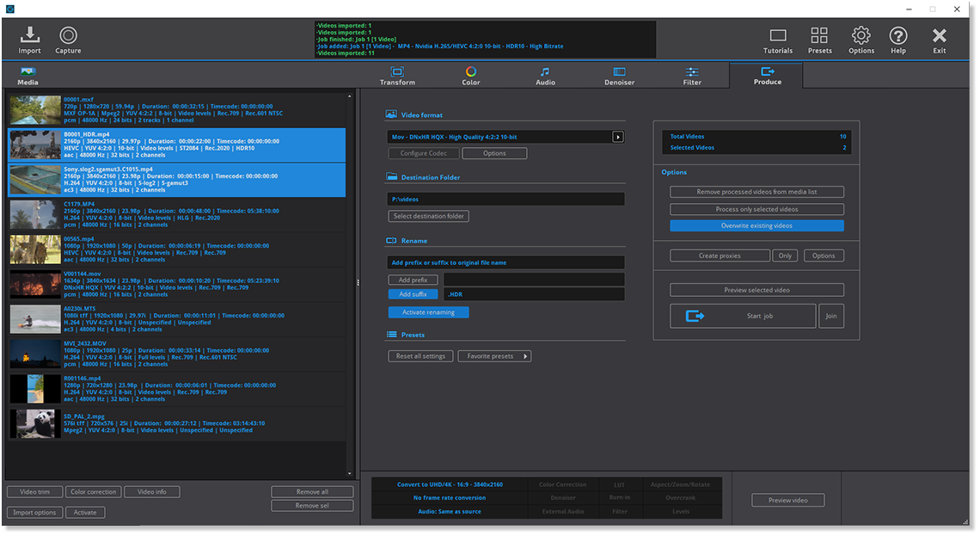
Task: Open video format Options button
Action: click(494, 153)
